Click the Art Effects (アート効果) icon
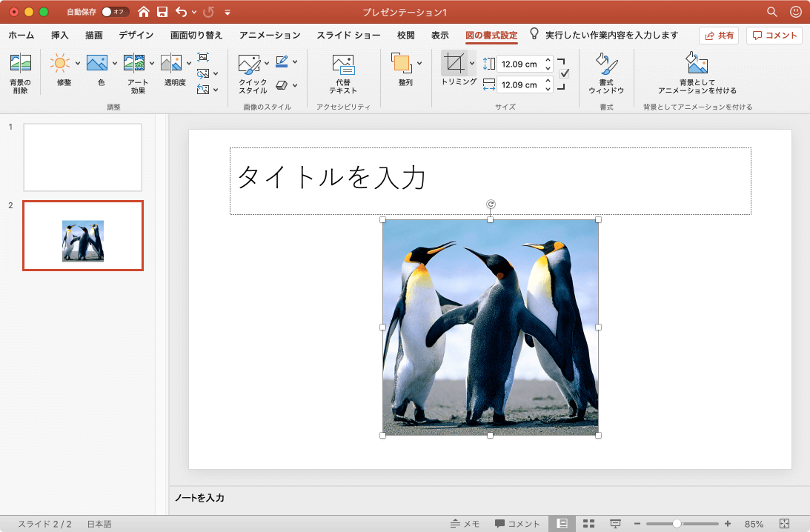The width and height of the screenshot is (810, 532). [x=134, y=64]
